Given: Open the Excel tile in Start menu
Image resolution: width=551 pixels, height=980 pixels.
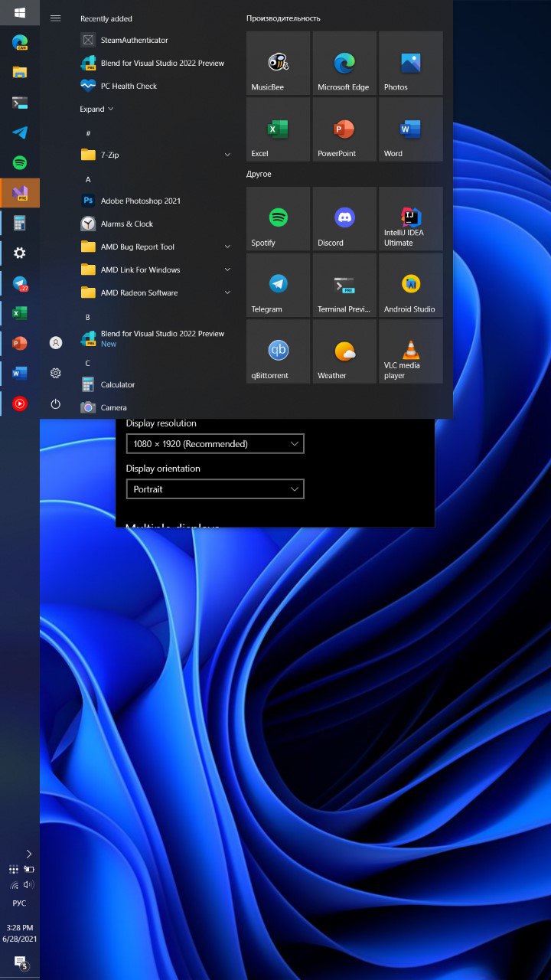Looking at the screenshot, I should [x=278, y=129].
